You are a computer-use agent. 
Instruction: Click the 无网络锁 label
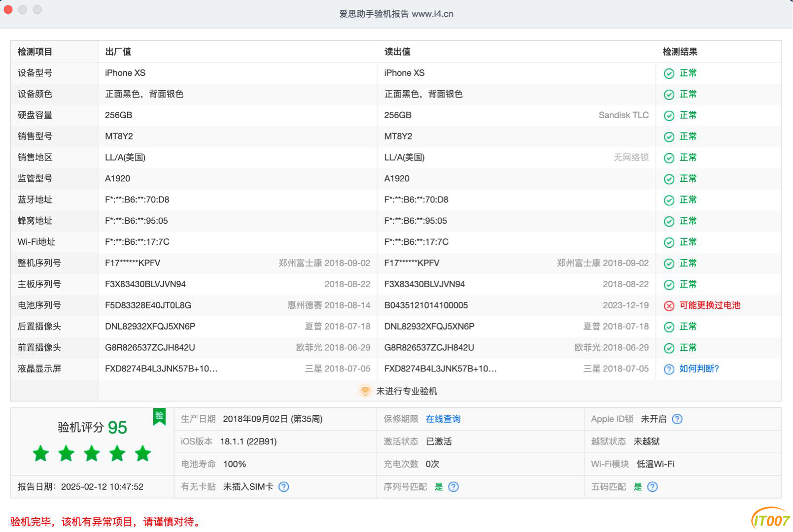click(631, 158)
